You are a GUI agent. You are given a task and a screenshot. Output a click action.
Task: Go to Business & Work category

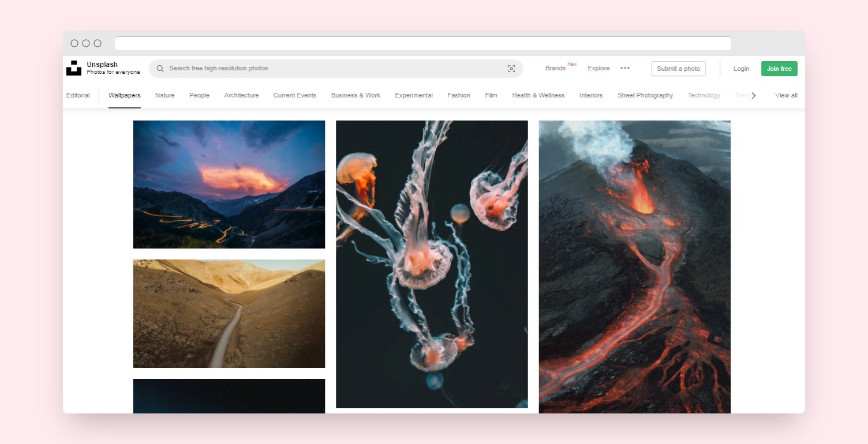pos(356,95)
